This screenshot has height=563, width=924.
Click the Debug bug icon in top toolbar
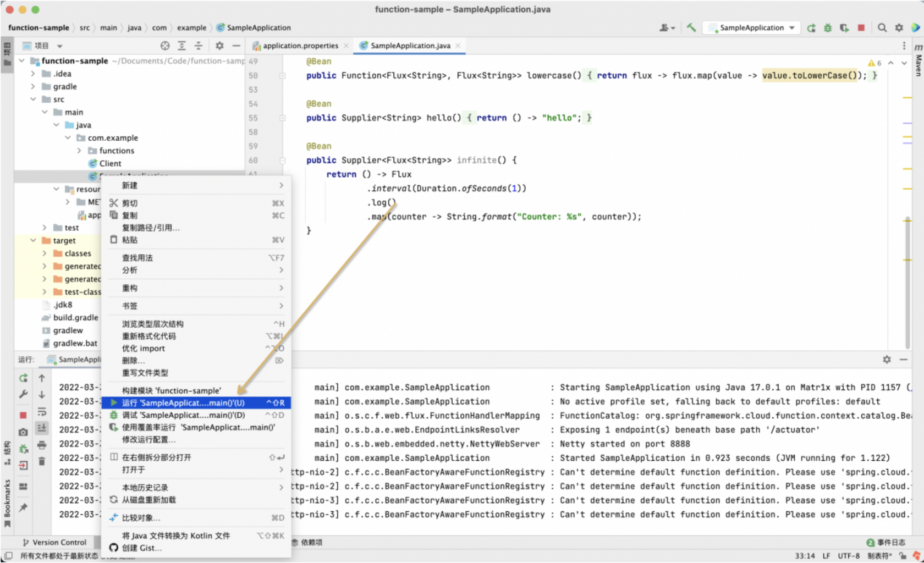tap(828, 27)
